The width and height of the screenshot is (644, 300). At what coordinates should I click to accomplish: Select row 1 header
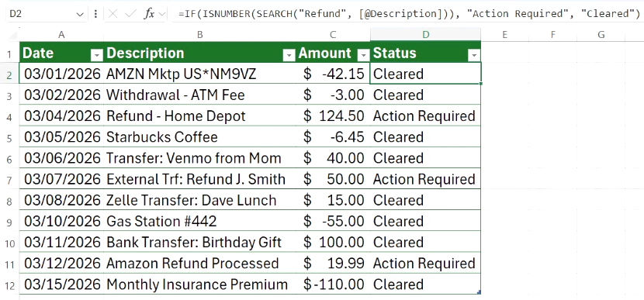[9, 53]
